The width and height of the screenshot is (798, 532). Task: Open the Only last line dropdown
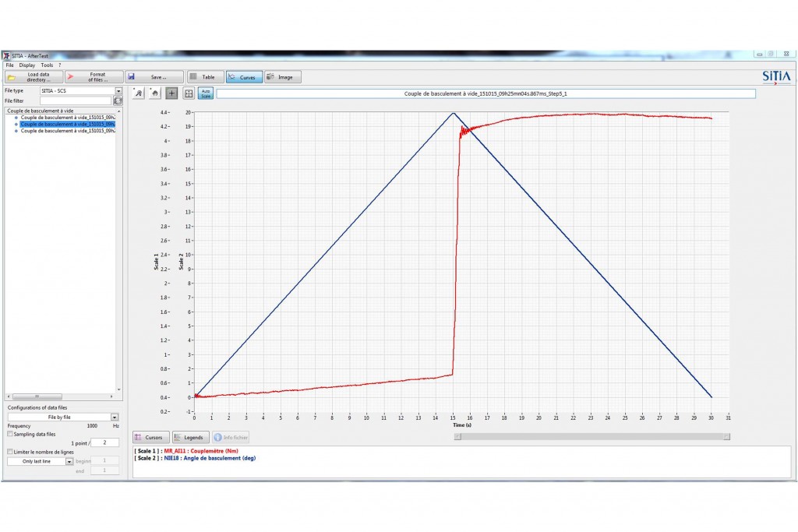pos(69,461)
